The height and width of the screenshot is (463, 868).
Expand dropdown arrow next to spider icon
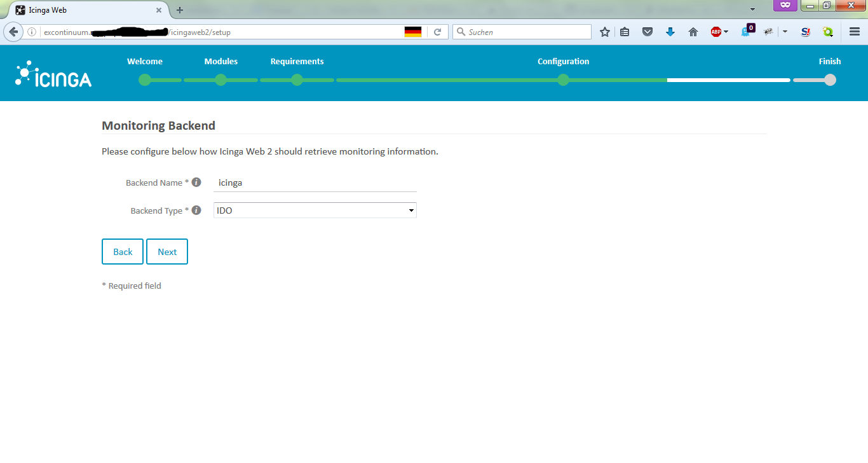click(785, 32)
